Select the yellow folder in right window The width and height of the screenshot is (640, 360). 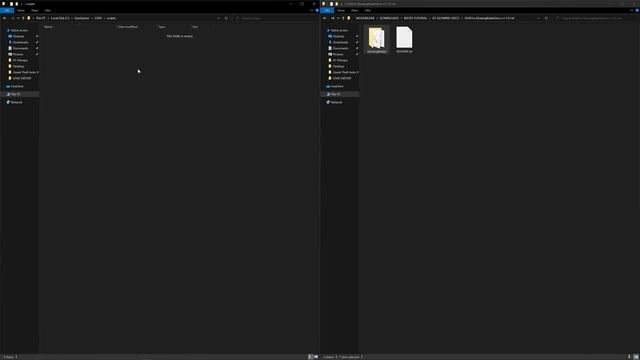[x=377, y=40]
